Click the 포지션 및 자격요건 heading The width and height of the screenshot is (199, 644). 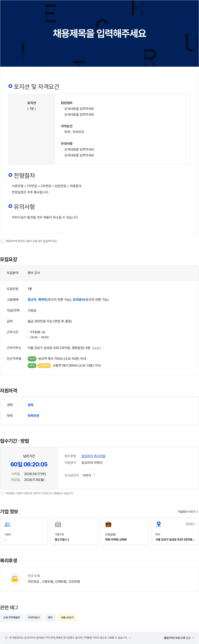tap(36, 86)
